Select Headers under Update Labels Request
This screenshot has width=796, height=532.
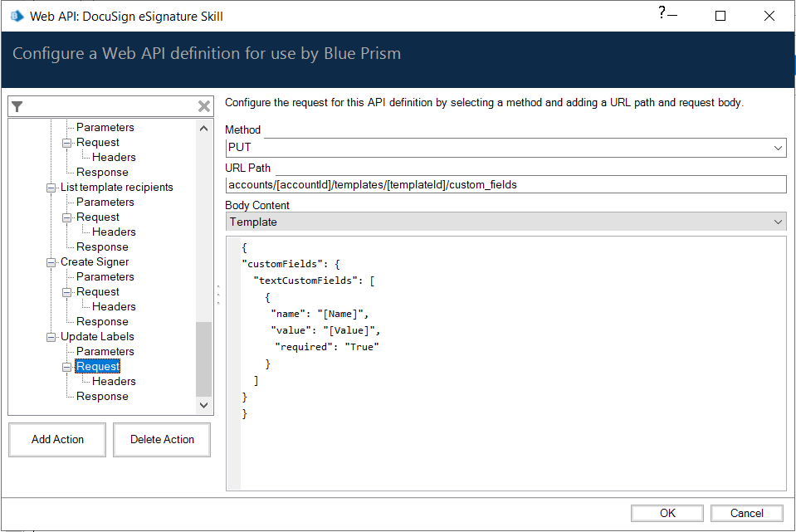click(x=114, y=382)
